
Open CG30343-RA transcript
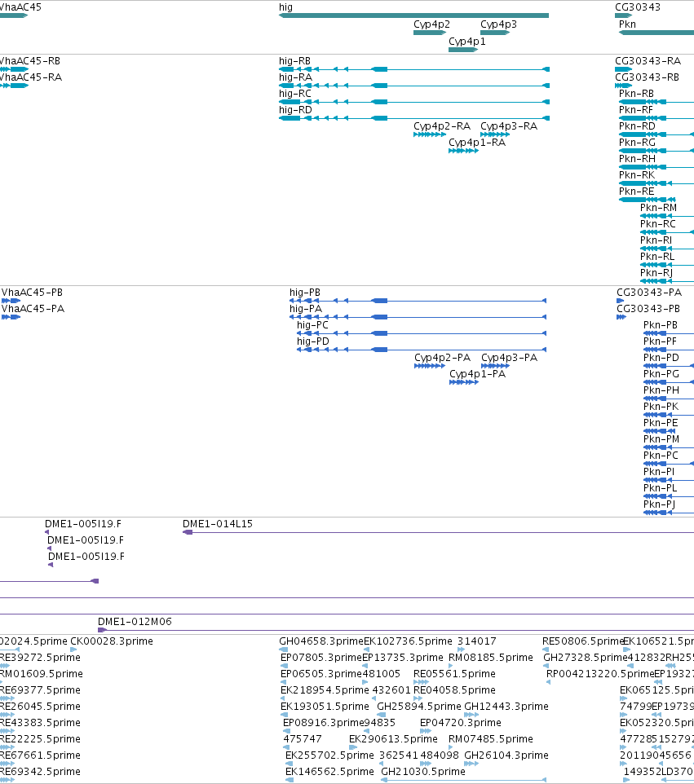[x=623, y=69]
